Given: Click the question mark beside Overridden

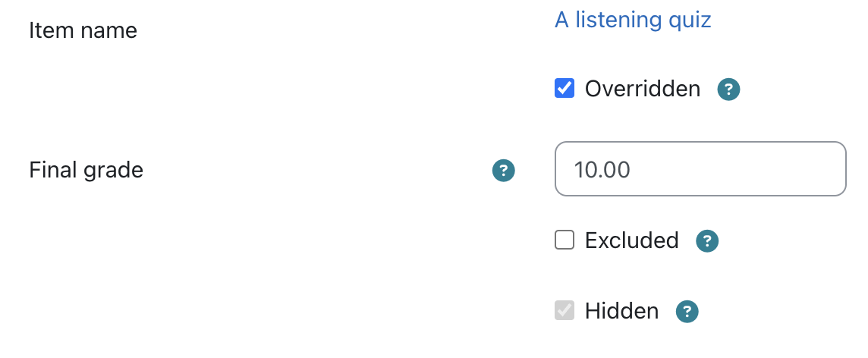Looking at the screenshot, I should click(x=728, y=89).
